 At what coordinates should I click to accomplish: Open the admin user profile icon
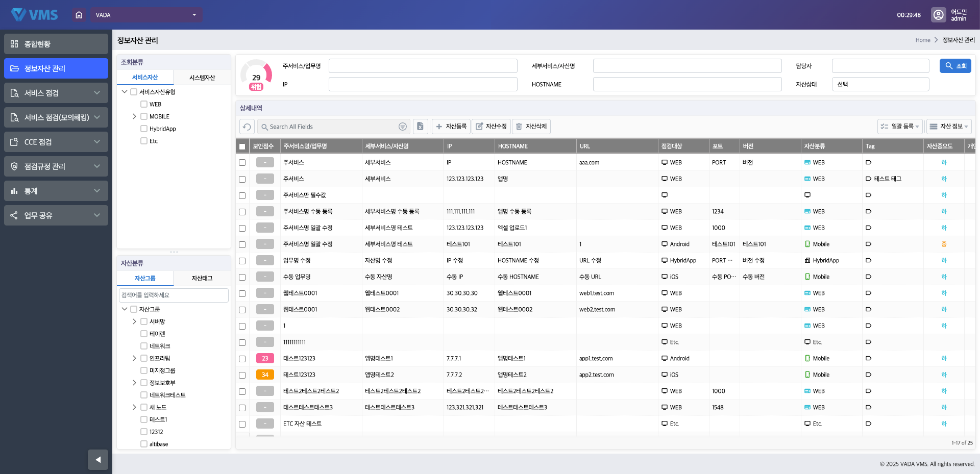pyautogui.click(x=938, y=15)
